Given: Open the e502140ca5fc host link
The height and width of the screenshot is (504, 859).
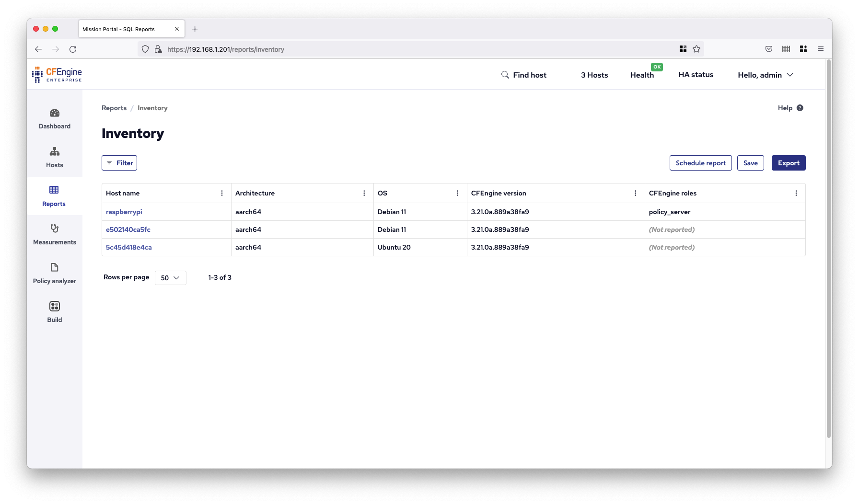Looking at the screenshot, I should pyautogui.click(x=128, y=229).
